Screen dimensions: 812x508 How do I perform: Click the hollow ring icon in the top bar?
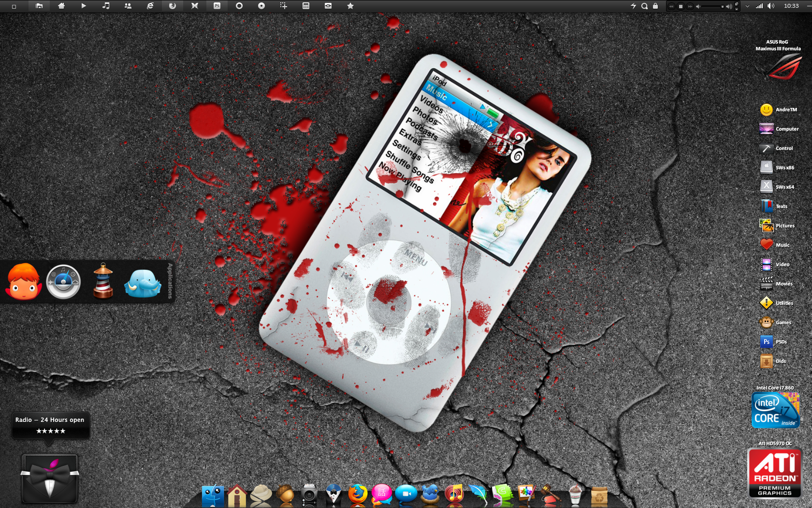click(x=239, y=6)
